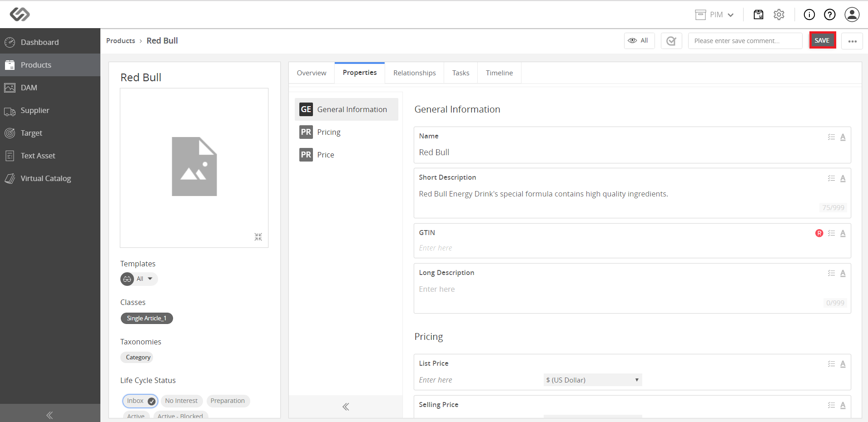The height and width of the screenshot is (422, 868).
Task: Go to Products in the sidebar
Action: click(50, 65)
